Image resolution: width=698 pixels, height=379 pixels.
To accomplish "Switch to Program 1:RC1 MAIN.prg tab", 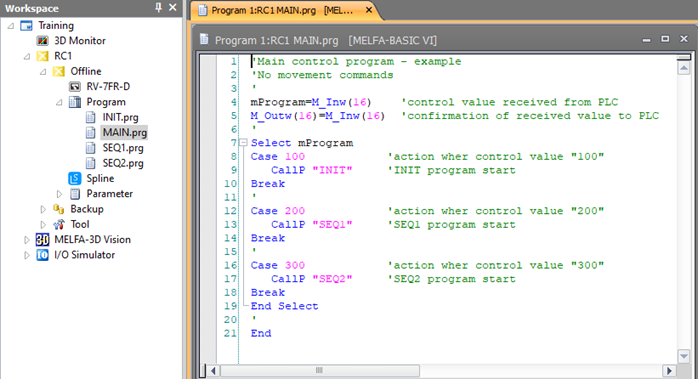I will tap(282, 10).
